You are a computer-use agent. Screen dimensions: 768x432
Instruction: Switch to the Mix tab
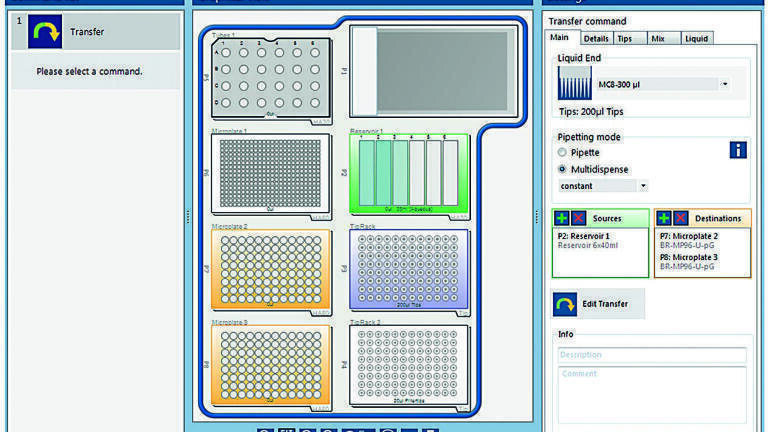point(664,38)
